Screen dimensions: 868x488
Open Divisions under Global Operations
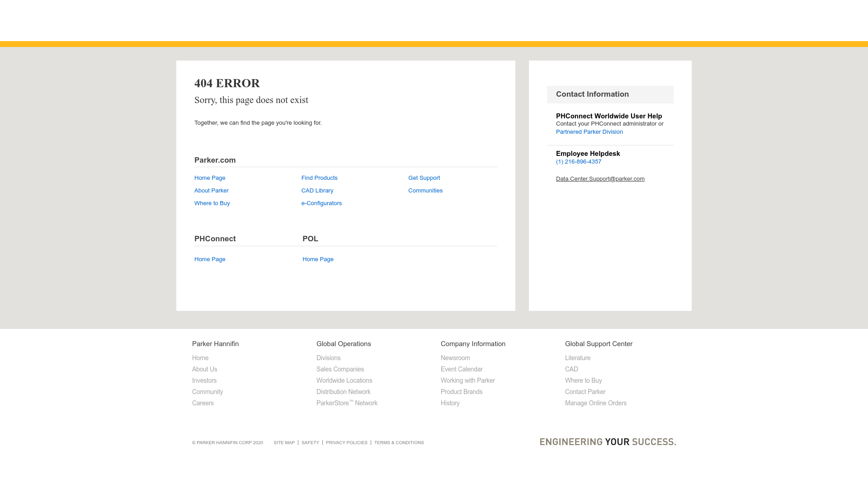329,358
